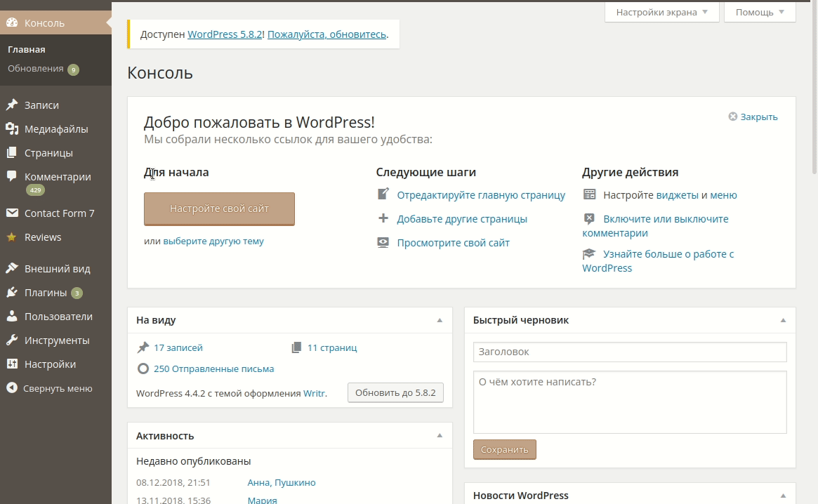
Task: Click the pushpin icon beside Записи
Action: click(x=12, y=105)
